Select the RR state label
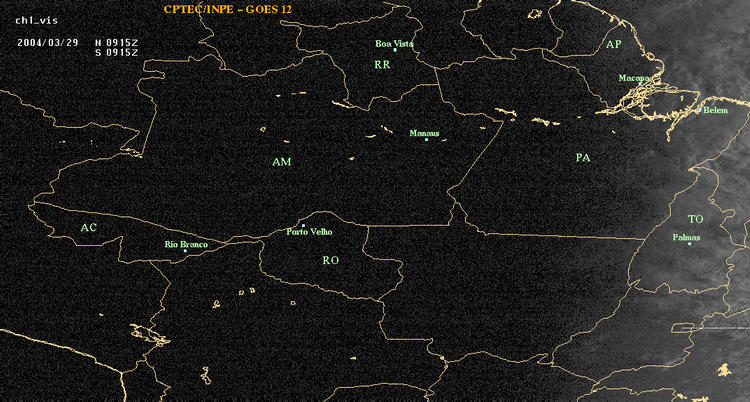This screenshot has height=402, width=750. [383, 65]
